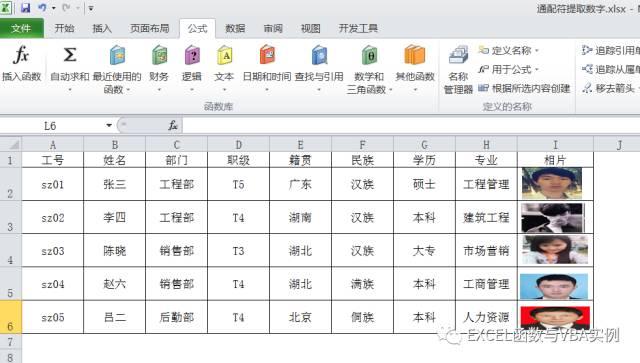Click the Redo icon in quick access toolbar

[67, 7]
